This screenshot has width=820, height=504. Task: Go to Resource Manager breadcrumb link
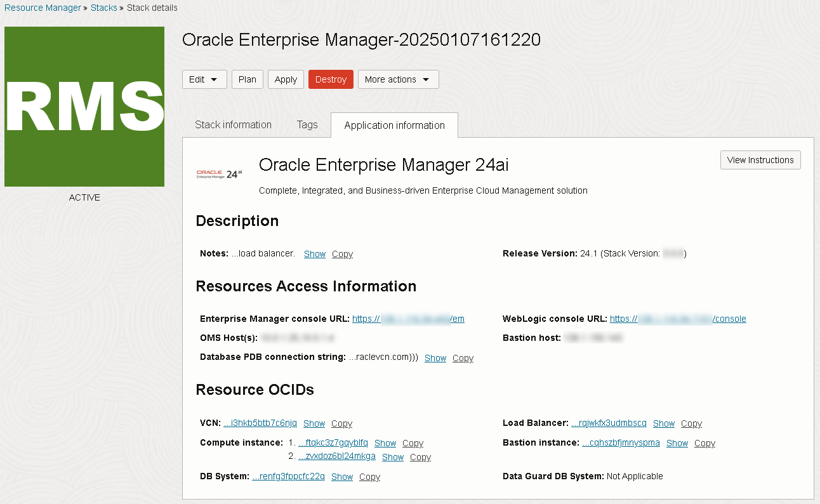coord(43,8)
